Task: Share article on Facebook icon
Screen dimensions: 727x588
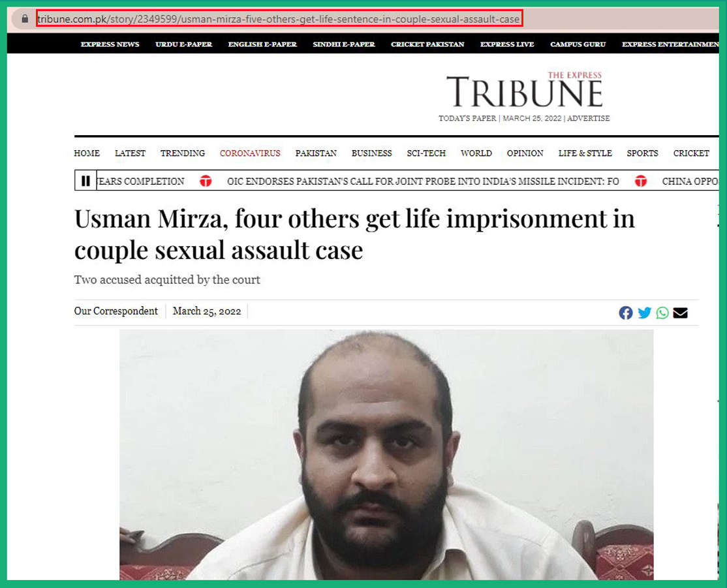Action: click(625, 313)
